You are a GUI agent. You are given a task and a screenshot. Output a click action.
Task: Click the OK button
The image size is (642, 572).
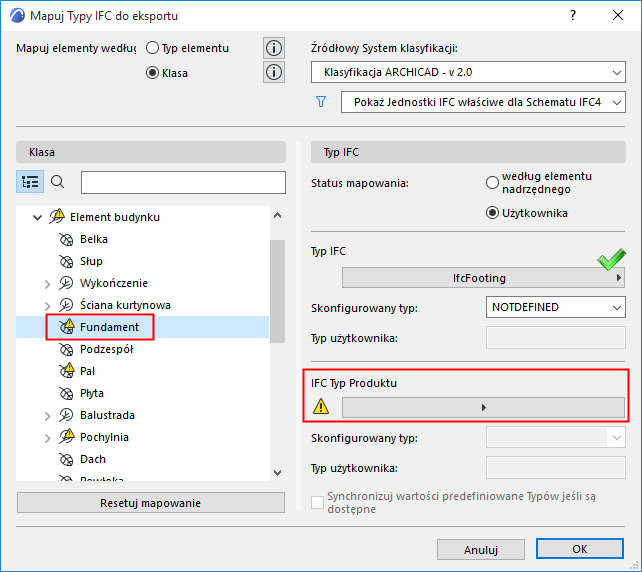coord(580,549)
